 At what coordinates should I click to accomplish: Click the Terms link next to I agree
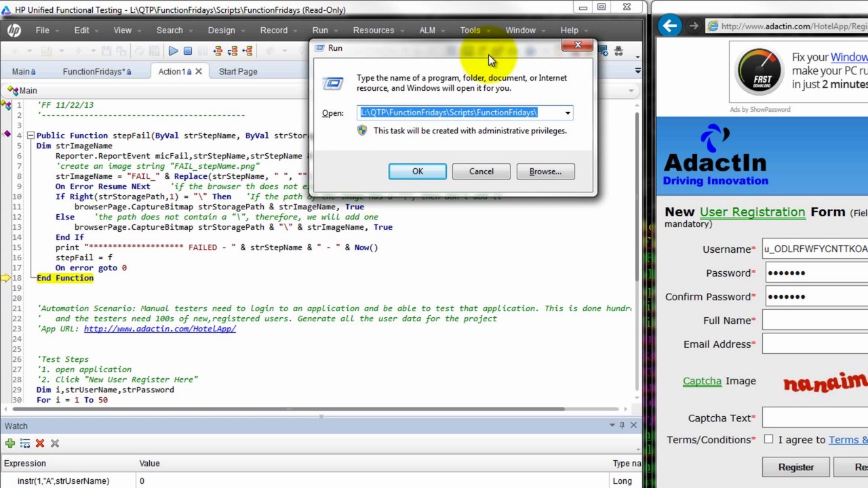(x=848, y=440)
